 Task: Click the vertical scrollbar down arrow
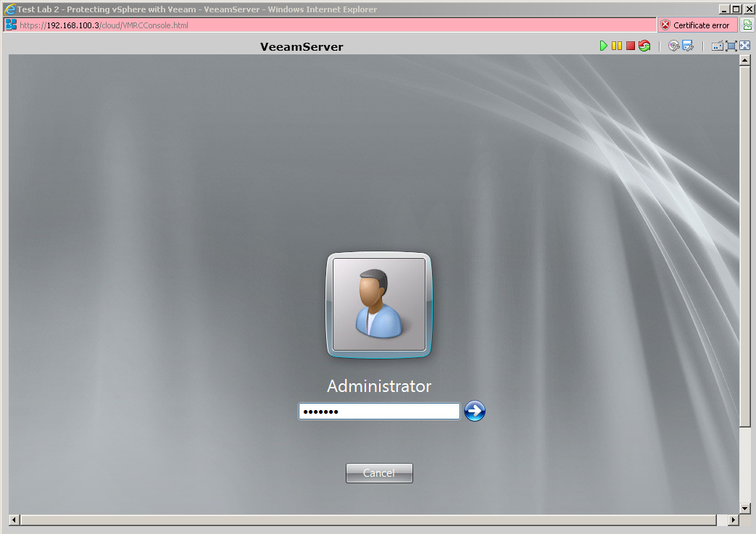(745, 509)
